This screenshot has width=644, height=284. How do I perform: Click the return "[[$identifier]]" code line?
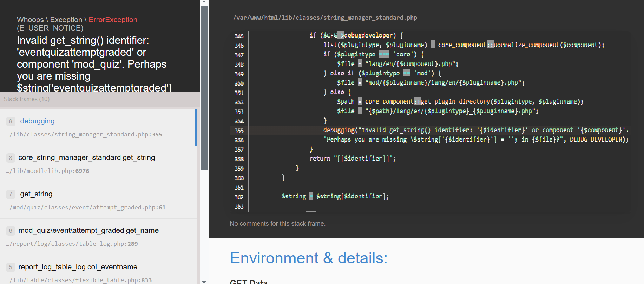point(353,158)
